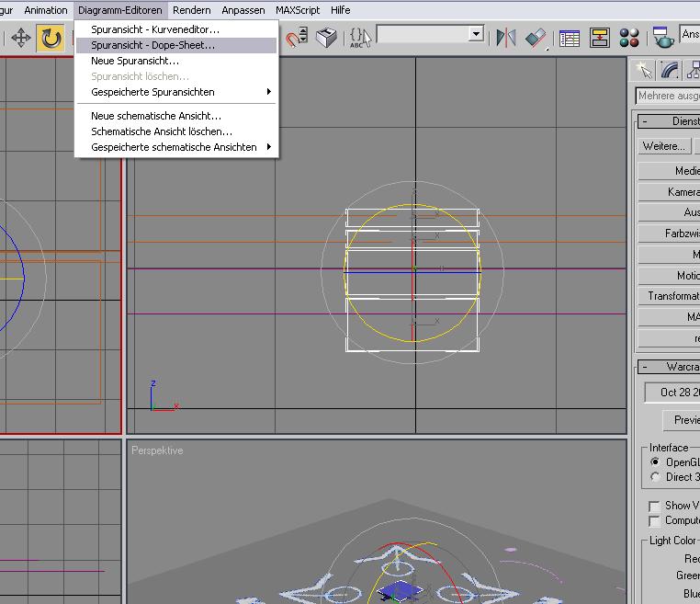Image resolution: width=700 pixels, height=604 pixels.
Task: Open Material Editor colored spheres icon
Action: [x=629, y=38]
